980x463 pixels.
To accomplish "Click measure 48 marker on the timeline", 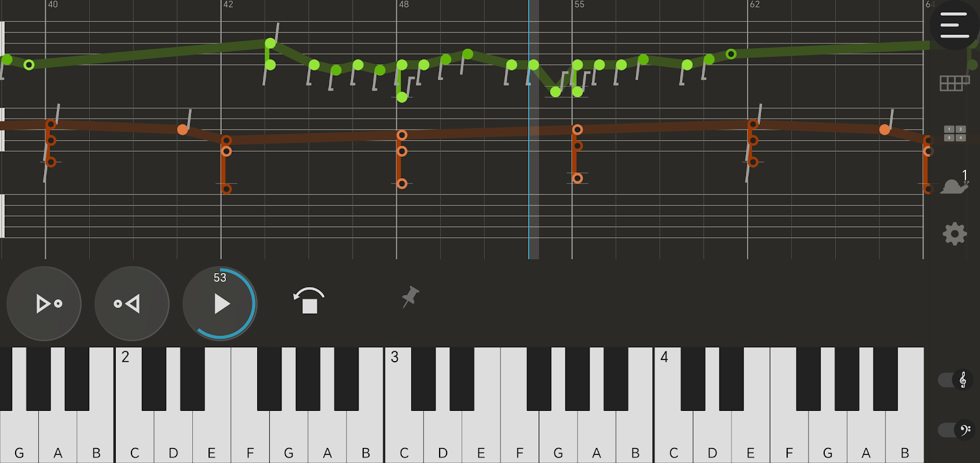I will (404, 5).
